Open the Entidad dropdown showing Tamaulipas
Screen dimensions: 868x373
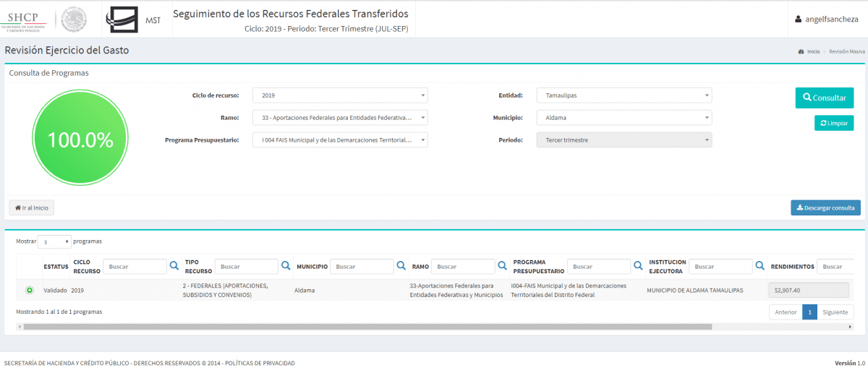[x=624, y=95]
